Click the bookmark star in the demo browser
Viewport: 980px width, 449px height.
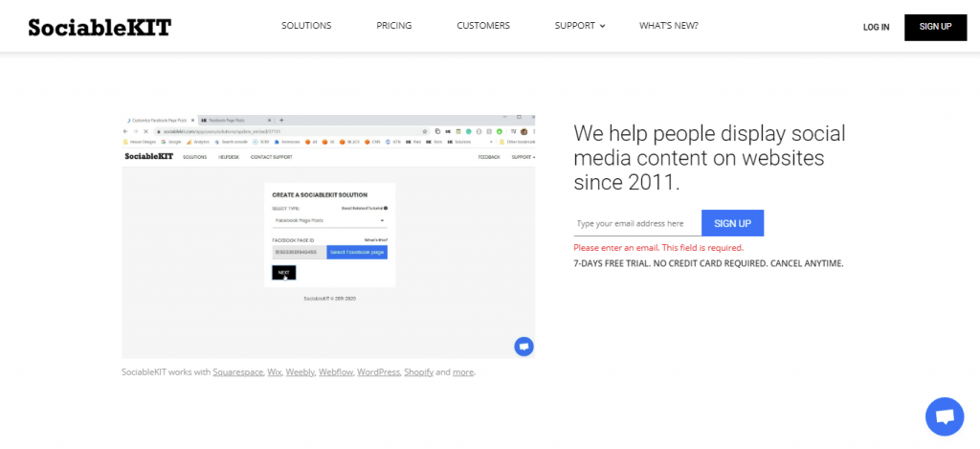coord(425,132)
